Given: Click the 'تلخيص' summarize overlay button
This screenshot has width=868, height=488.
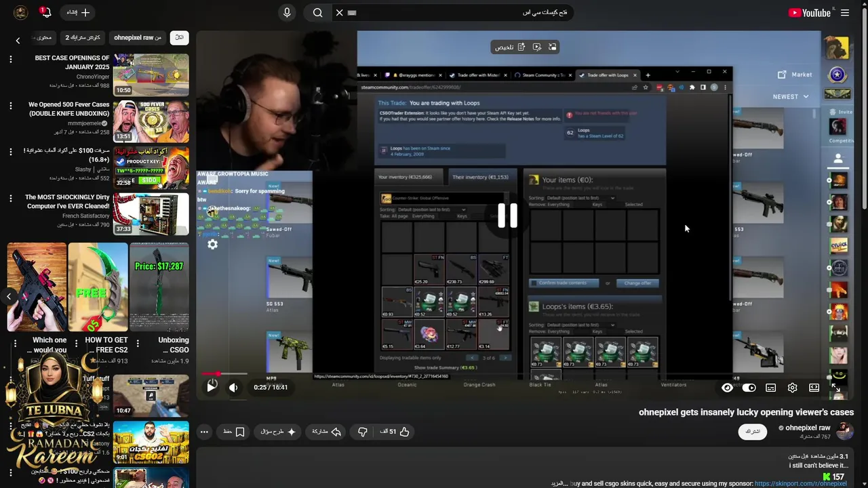Looking at the screenshot, I should tap(509, 47).
